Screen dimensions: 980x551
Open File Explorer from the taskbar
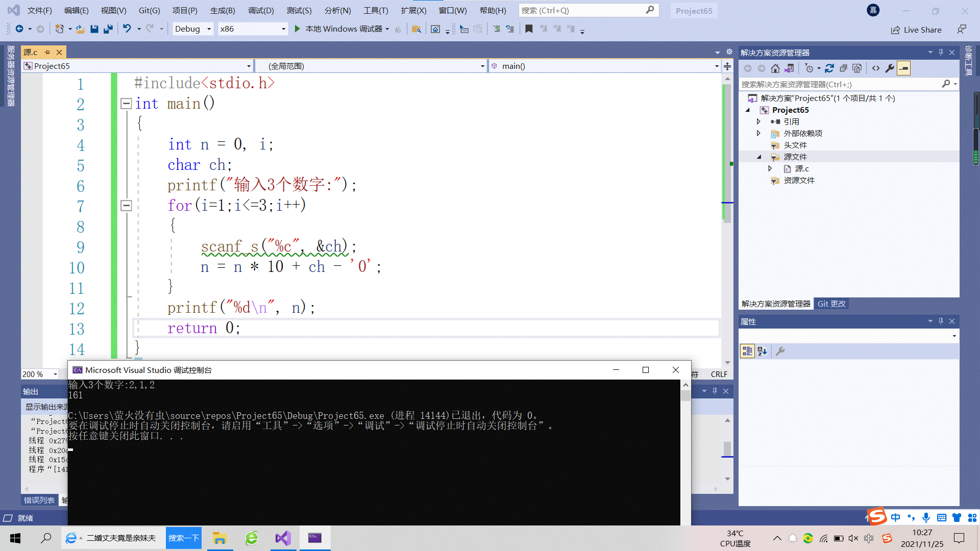coord(219,538)
